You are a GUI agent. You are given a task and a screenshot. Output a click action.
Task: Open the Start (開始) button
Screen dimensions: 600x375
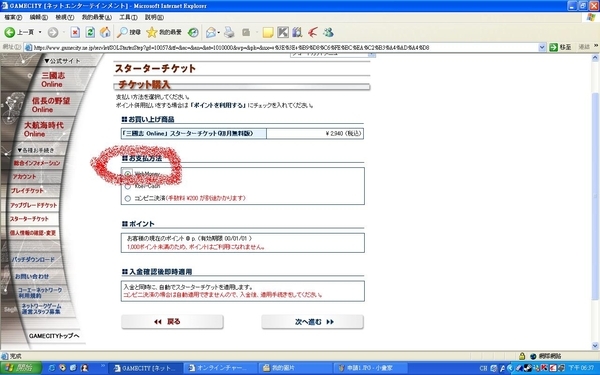click(x=21, y=368)
